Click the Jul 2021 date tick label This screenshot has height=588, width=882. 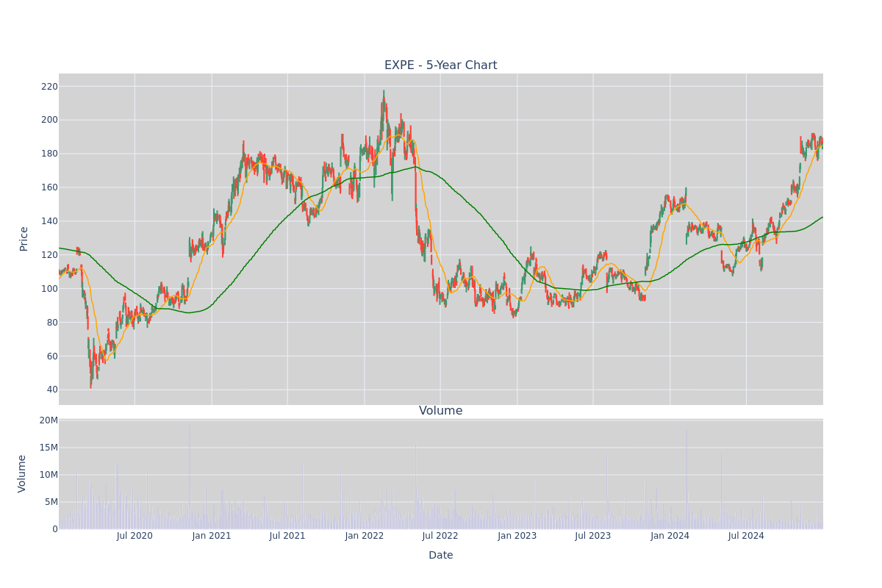tap(287, 536)
